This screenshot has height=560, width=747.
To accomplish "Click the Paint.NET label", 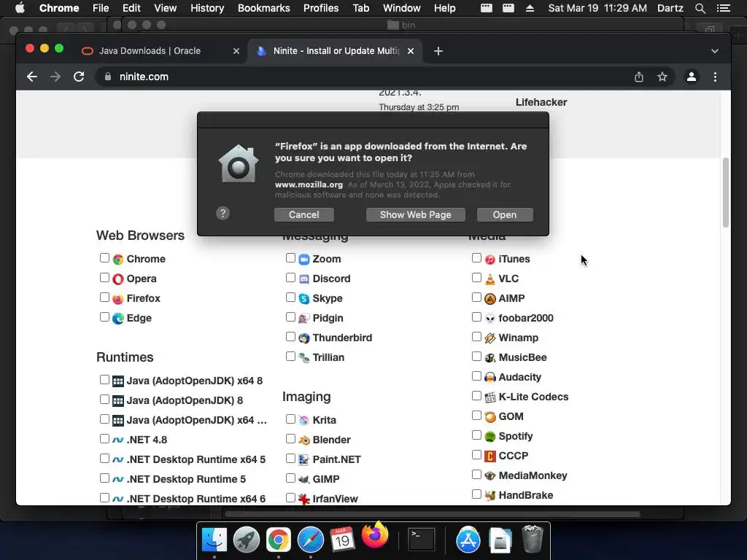I will coord(336,459).
